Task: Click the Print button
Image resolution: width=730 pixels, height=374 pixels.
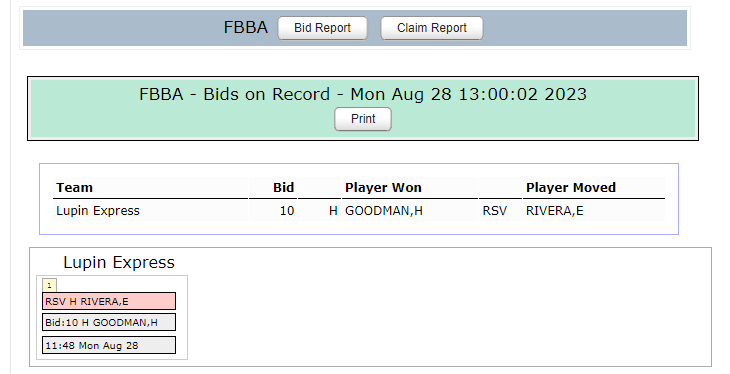Action: [363, 119]
